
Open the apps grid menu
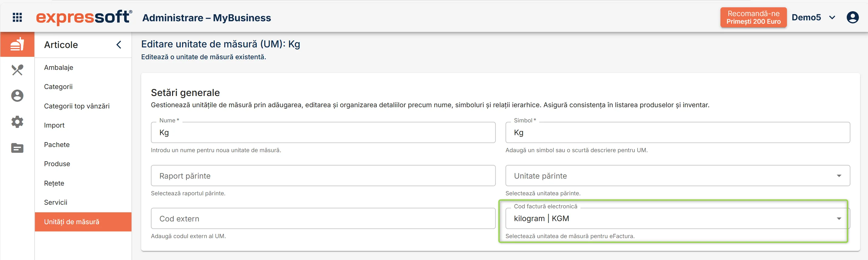click(17, 17)
